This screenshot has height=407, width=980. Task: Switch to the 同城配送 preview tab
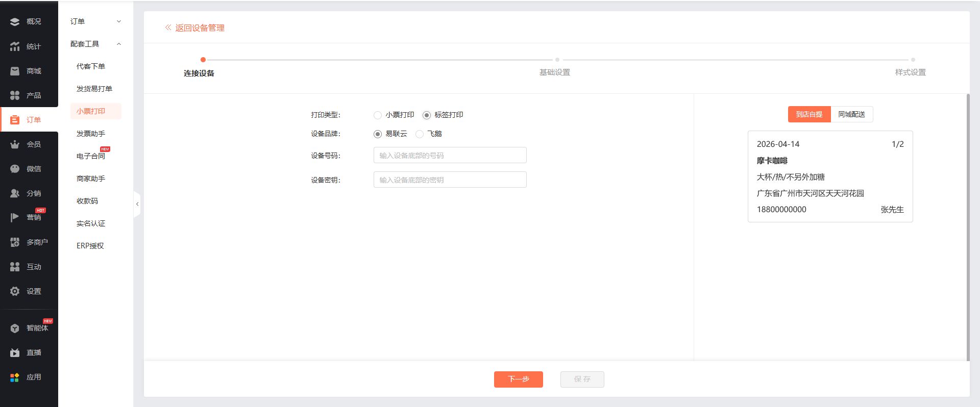pyautogui.click(x=851, y=114)
